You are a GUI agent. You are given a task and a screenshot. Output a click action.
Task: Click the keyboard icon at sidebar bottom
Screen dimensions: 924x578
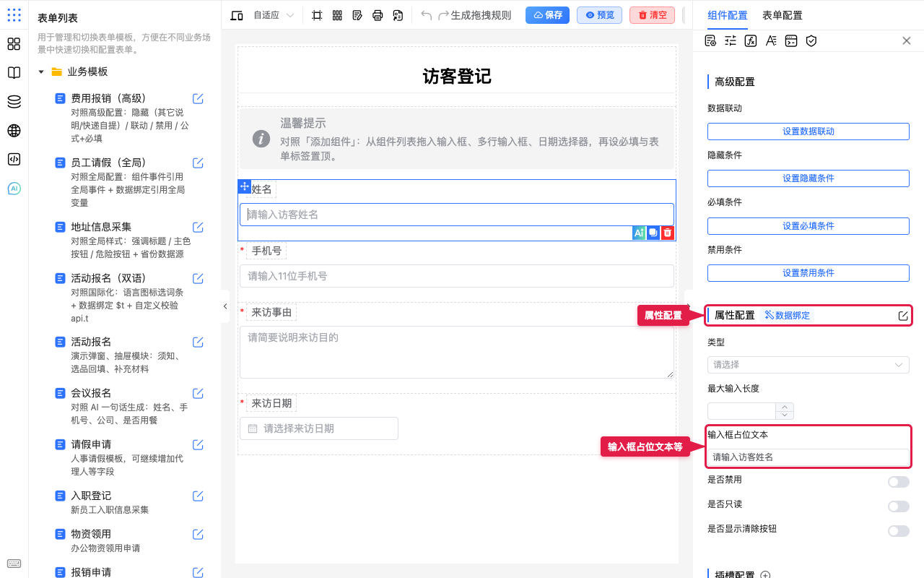(14, 564)
